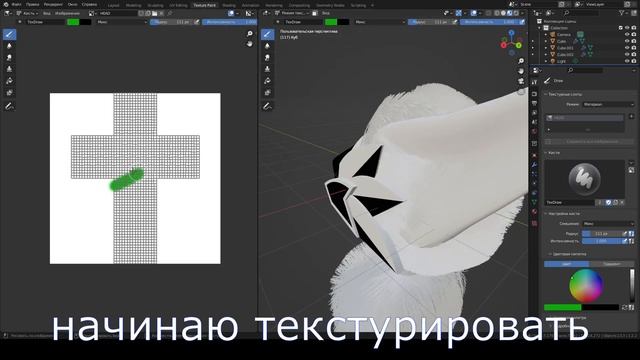The image size is (640, 360).
Task: Select Annotate tool in image editor toolbar
Action: pyautogui.click(x=9, y=106)
